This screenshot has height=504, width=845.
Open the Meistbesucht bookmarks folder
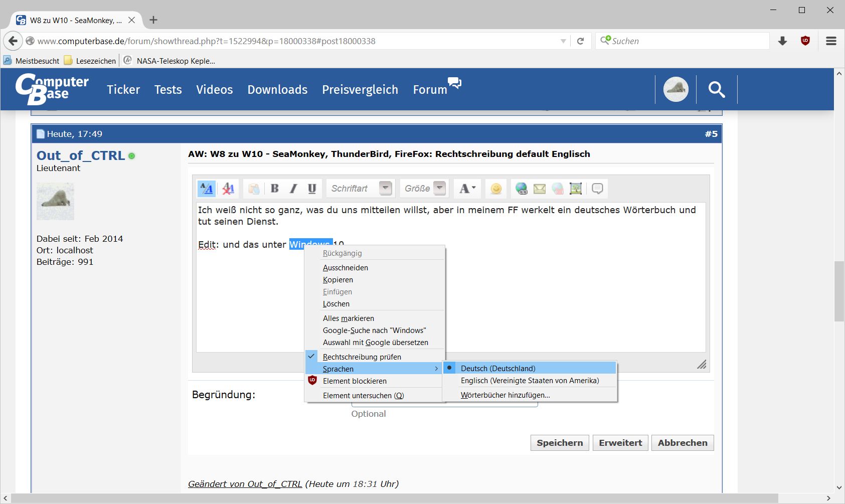(x=32, y=61)
